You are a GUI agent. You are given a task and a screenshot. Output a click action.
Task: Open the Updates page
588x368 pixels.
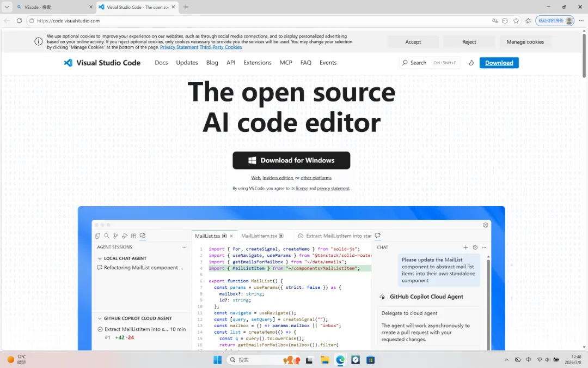(x=187, y=63)
